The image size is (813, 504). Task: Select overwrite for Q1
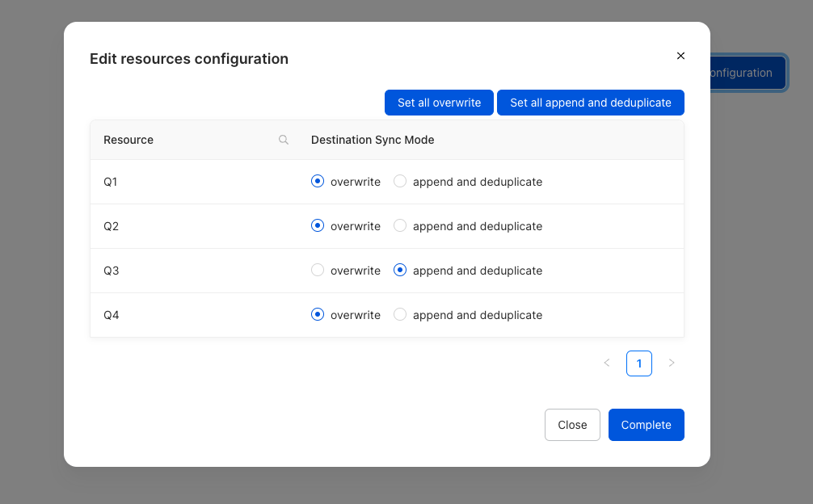click(318, 181)
